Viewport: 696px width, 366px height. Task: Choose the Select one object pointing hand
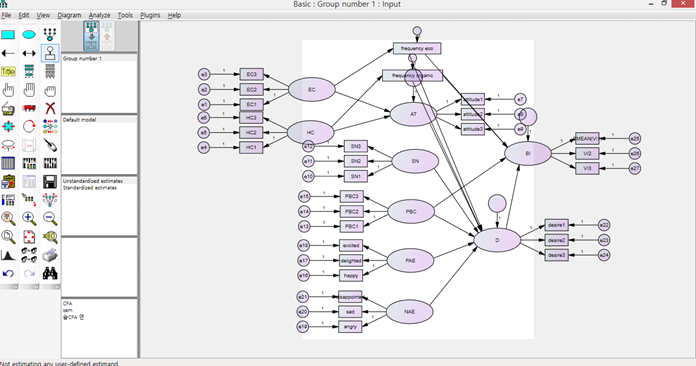click(x=8, y=90)
